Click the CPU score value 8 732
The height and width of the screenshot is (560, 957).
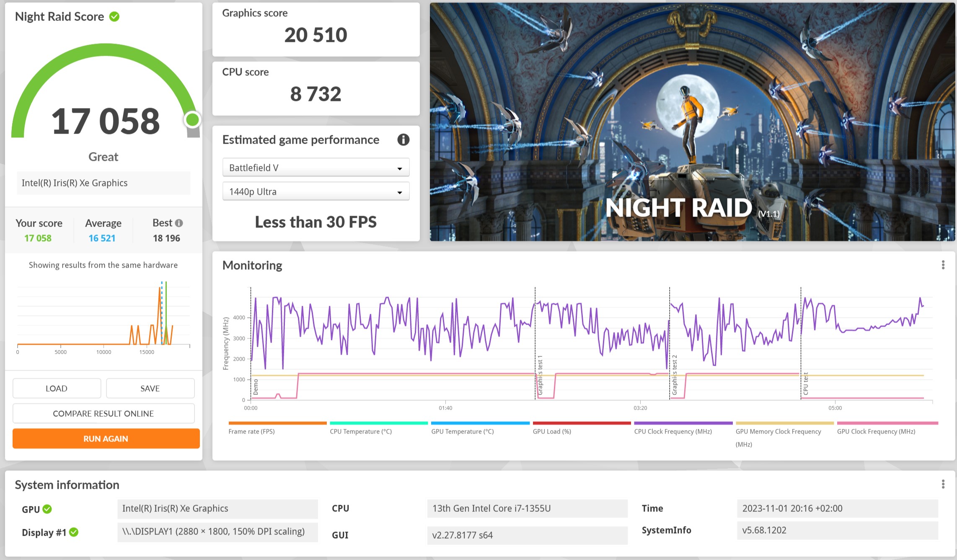pos(316,94)
